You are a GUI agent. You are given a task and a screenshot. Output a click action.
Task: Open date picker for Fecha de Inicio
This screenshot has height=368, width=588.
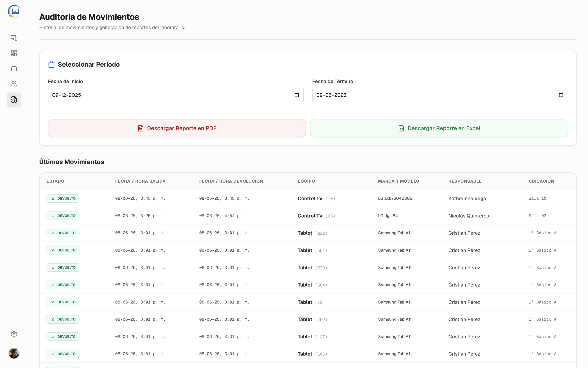coord(297,95)
